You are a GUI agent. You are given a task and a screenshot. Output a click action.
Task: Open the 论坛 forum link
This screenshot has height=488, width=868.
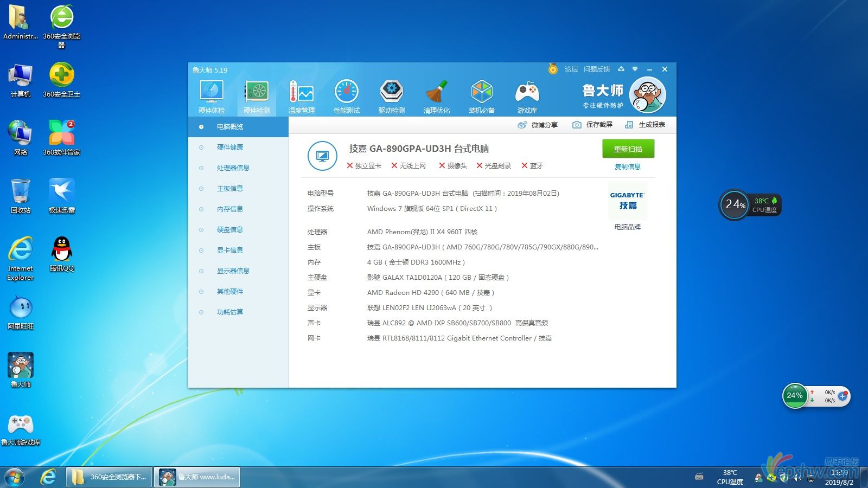pos(571,69)
